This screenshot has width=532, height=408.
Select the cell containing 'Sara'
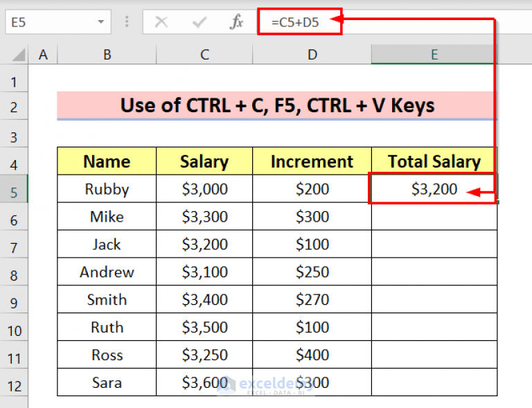click(107, 382)
